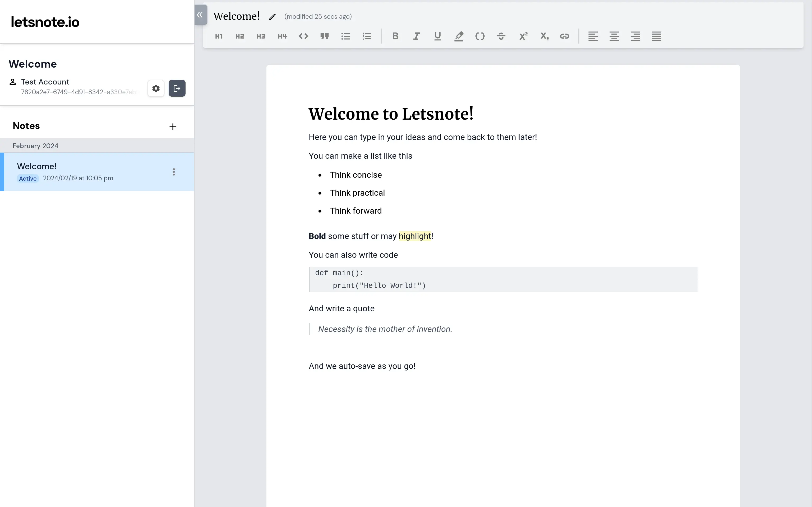Toggle bold formatting
The width and height of the screenshot is (812, 507).
point(395,36)
